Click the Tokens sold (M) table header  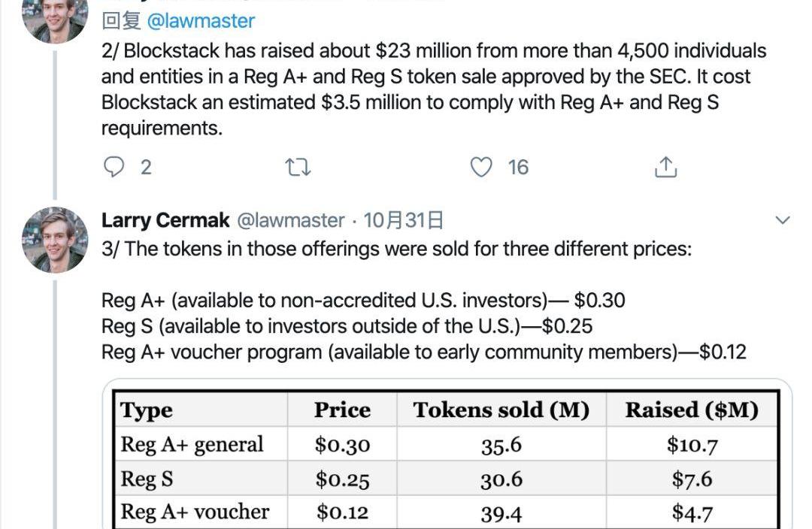click(x=501, y=410)
